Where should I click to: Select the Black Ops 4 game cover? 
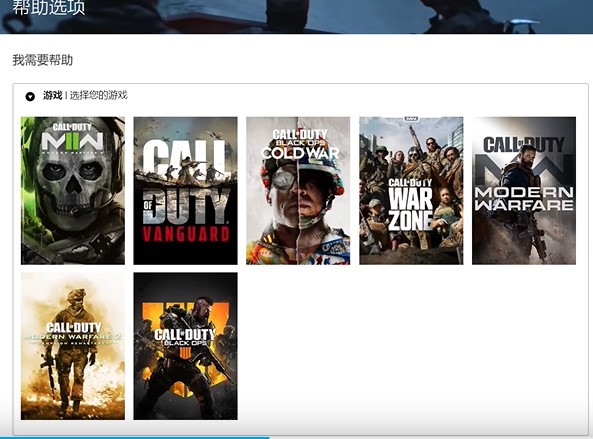tap(185, 346)
